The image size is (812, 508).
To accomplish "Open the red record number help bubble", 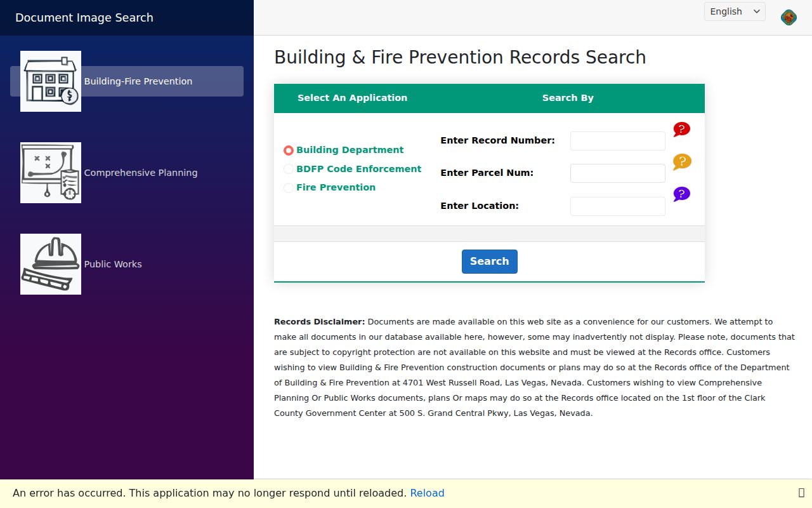I will pos(681,130).
